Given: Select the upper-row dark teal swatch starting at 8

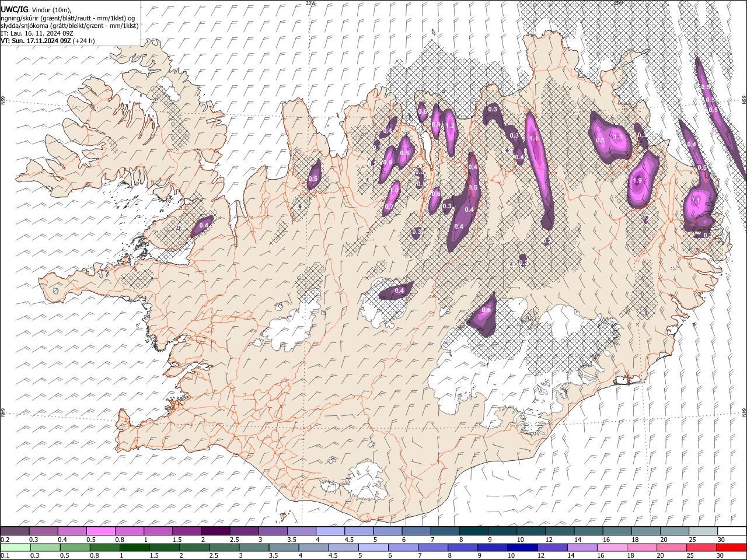Looking at the screenshot, I should [474, 531].
